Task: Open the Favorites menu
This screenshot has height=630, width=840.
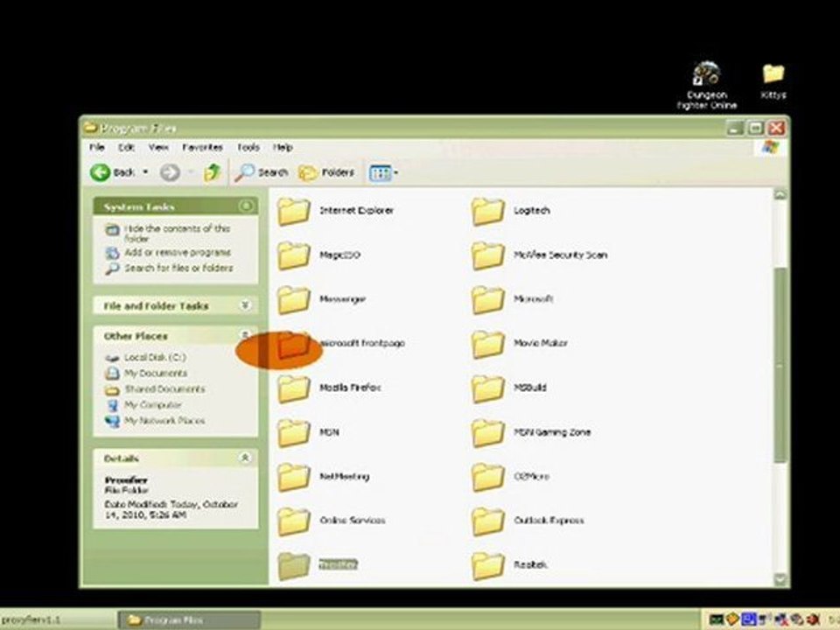Action: pos(202,147)
